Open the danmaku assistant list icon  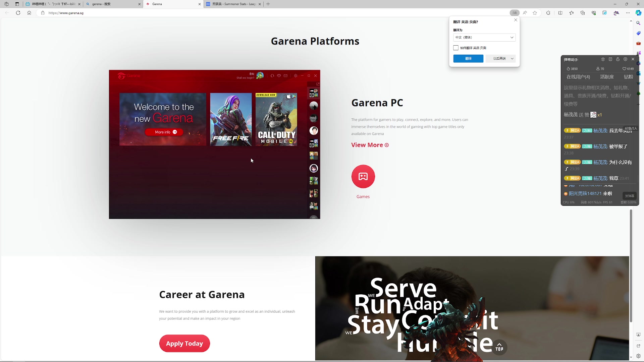(610, 59)
